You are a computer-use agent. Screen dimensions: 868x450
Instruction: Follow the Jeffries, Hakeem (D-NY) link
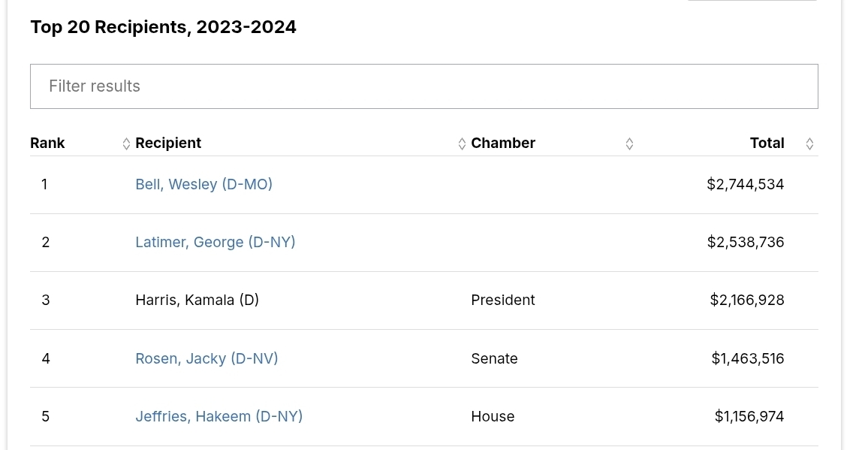point(219,416)
